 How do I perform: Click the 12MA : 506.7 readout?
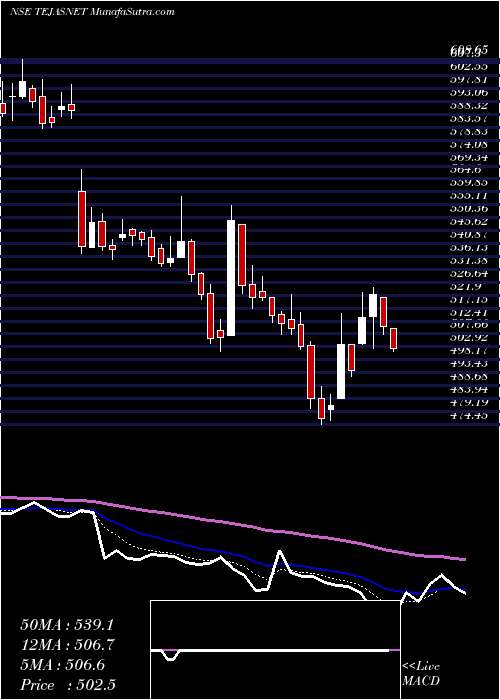(x=66, y=645)
